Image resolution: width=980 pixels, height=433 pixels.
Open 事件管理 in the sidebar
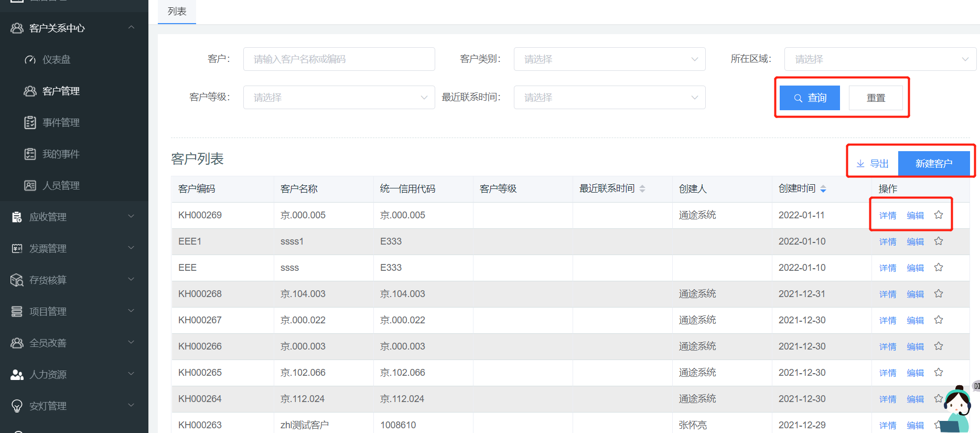61,122
